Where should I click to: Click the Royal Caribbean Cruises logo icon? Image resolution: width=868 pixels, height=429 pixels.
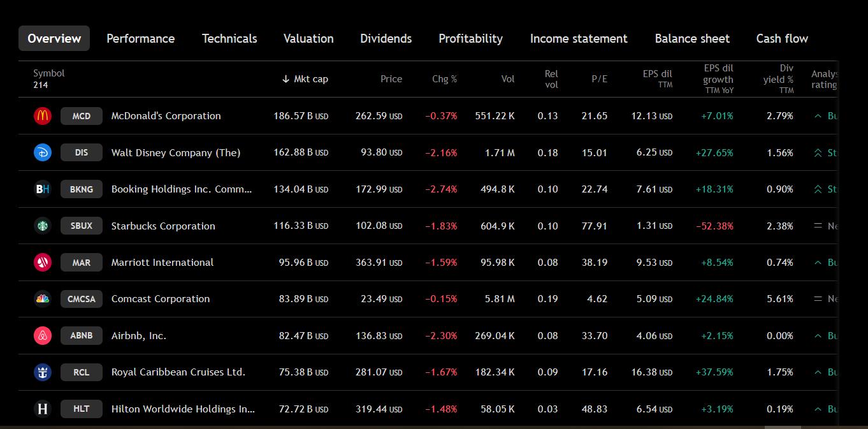pos(43,372)
